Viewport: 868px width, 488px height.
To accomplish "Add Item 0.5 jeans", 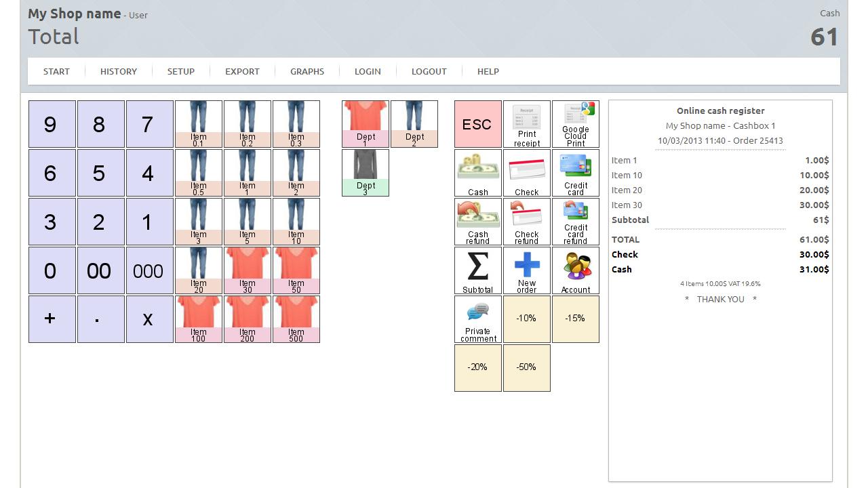I will click(199, 173).
